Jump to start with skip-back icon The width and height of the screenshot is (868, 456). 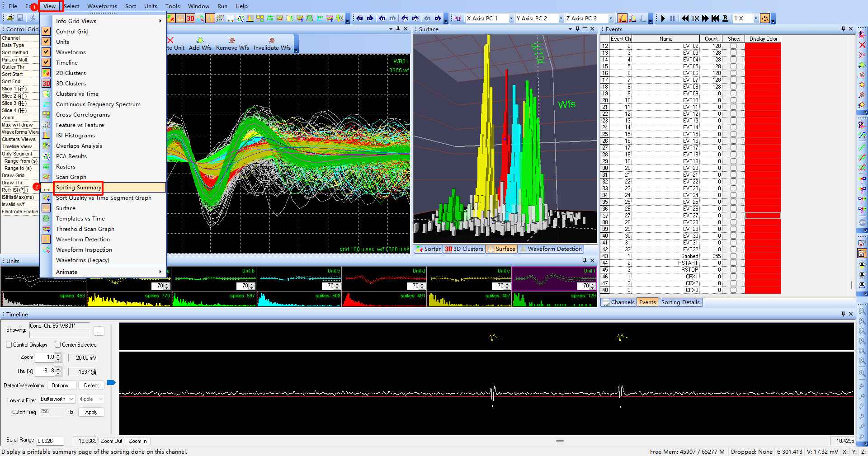tap(715, 19)
